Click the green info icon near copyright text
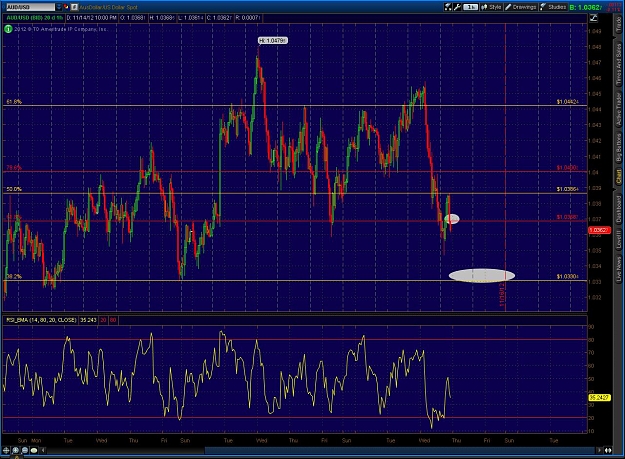 click(8, 29)
